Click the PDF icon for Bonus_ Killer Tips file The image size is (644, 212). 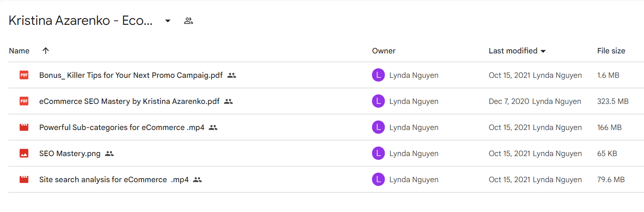(x=24, y=75)
